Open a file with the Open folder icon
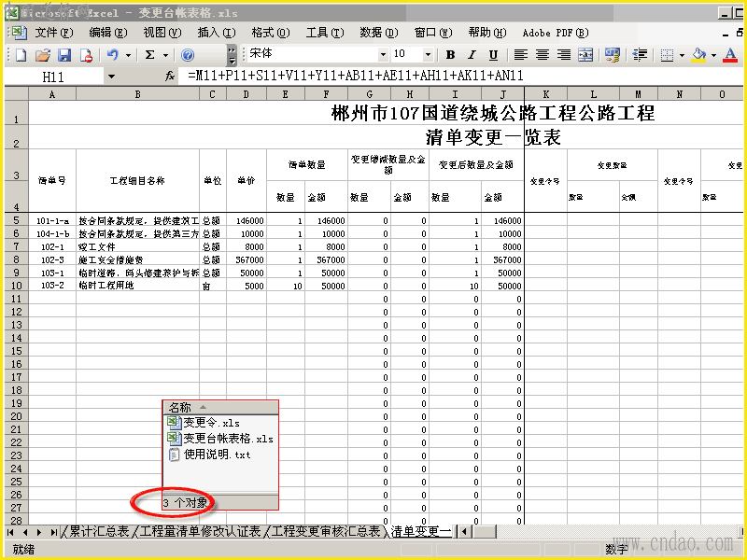This screenshot has height=560, width=747. [43, 55]
